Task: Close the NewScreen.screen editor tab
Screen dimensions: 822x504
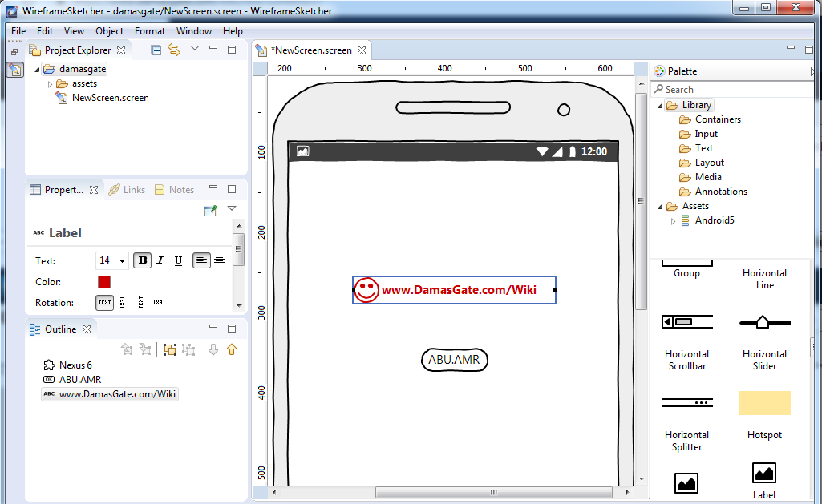Action: point(362,50)
